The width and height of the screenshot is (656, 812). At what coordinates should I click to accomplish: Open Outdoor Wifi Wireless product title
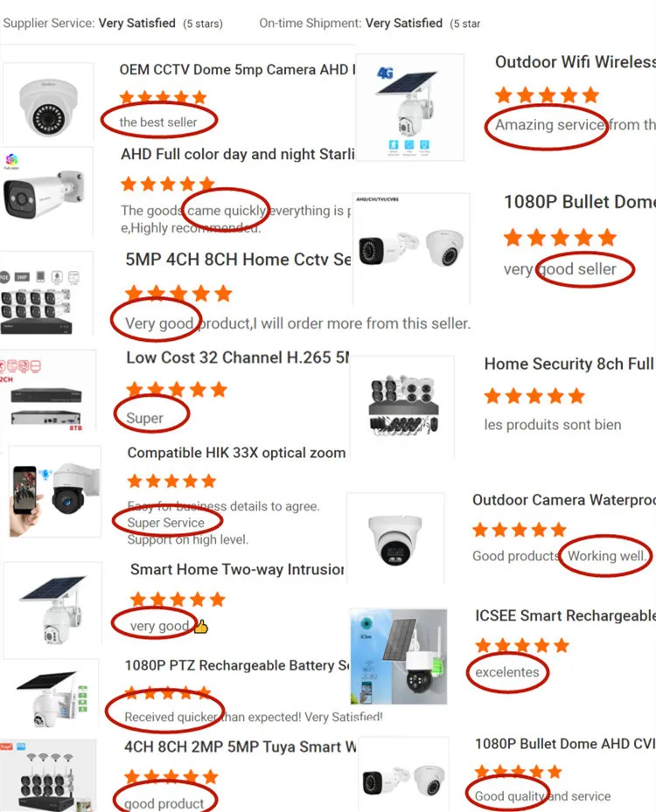[576, 62]
